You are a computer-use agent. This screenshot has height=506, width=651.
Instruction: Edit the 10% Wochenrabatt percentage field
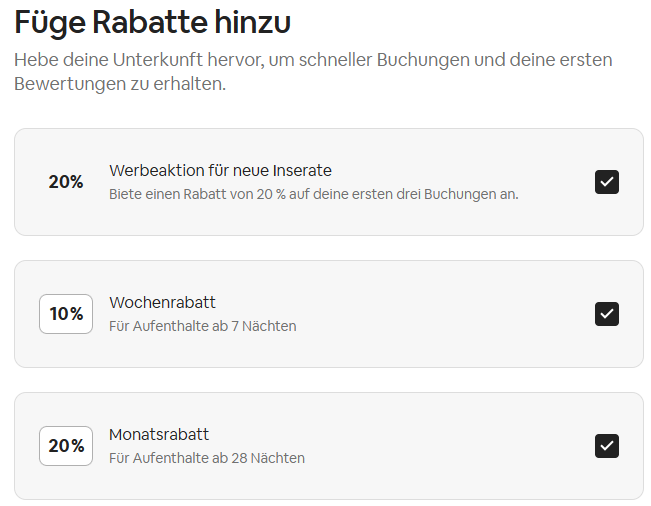click(66, 314)
